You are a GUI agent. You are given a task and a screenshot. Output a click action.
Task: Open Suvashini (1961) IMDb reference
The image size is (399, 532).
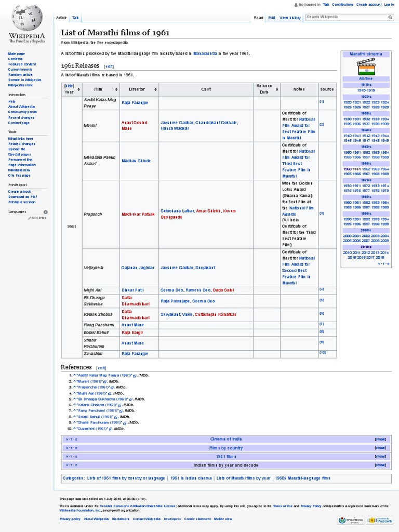[92, 429]
